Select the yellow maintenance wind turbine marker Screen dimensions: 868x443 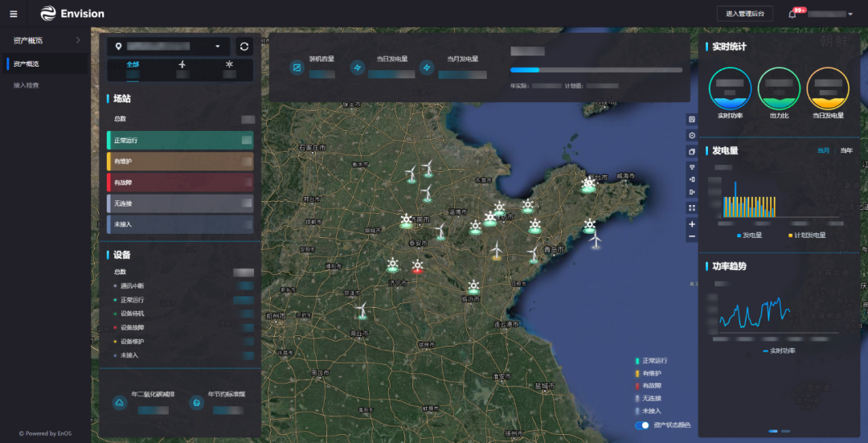(497, 250)
